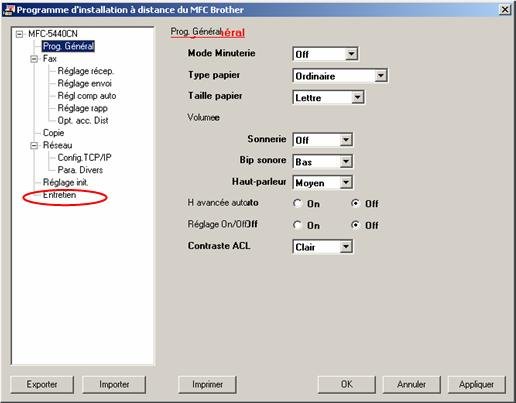
Task: Set H avancée auto to Off
Action: [355, 203]
